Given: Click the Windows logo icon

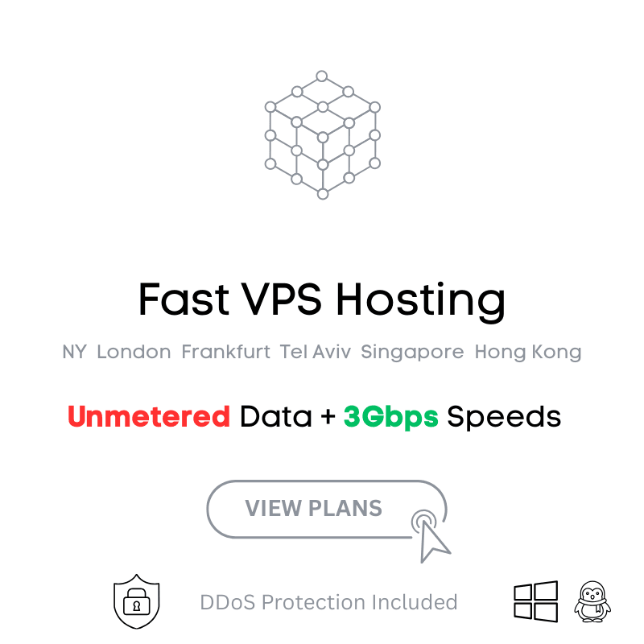Looking at the screenshot, I should (x=535, y=601).
